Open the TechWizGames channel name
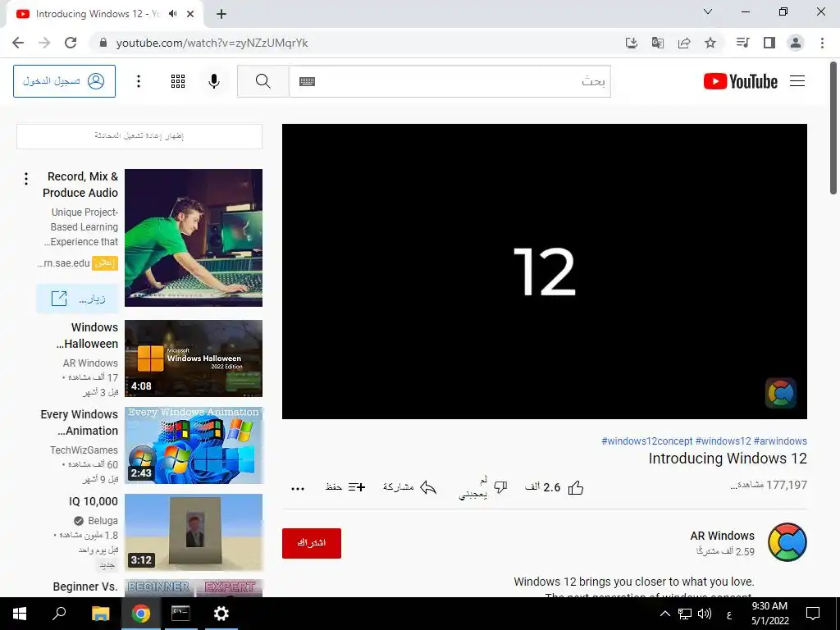840x630 pixels. (x=84, y=450)
